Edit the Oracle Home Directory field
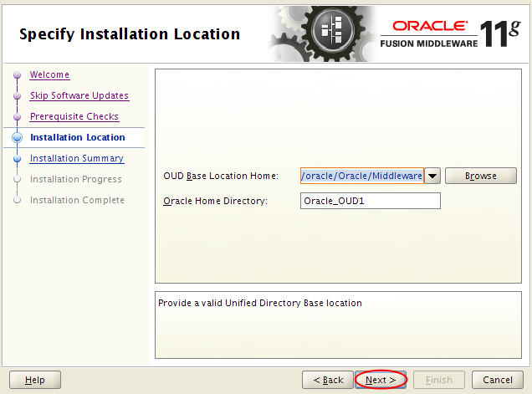The width and height of the screenshot is (532, 394). (x=371, y=201)
